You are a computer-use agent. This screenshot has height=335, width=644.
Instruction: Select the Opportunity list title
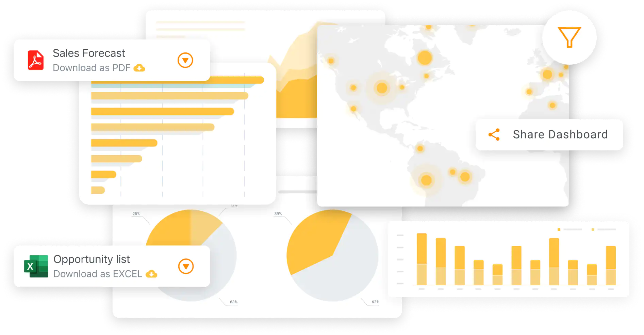pyautogui.click(x=92, y=259)
